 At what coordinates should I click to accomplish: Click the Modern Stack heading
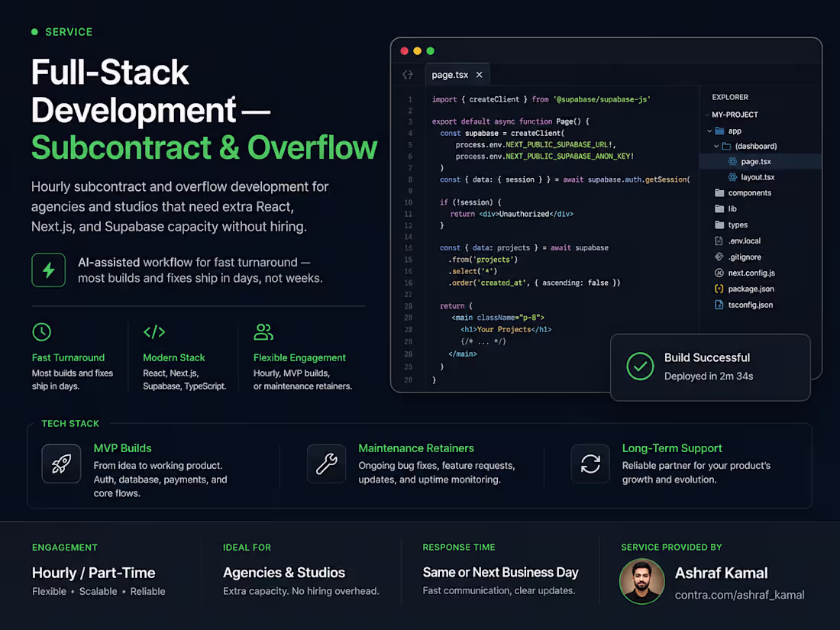(174, 358)
